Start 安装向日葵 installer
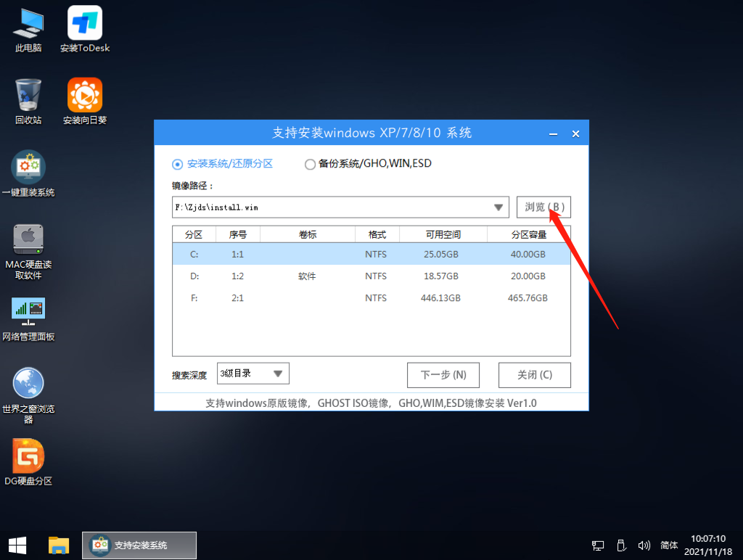This screenshot has height=560, width=743. pyautogui.click(x=84, y=100)
